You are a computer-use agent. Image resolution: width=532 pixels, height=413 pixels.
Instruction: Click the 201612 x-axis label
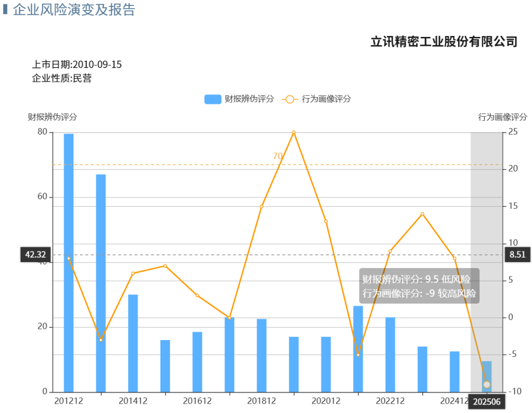coord(197,401)
